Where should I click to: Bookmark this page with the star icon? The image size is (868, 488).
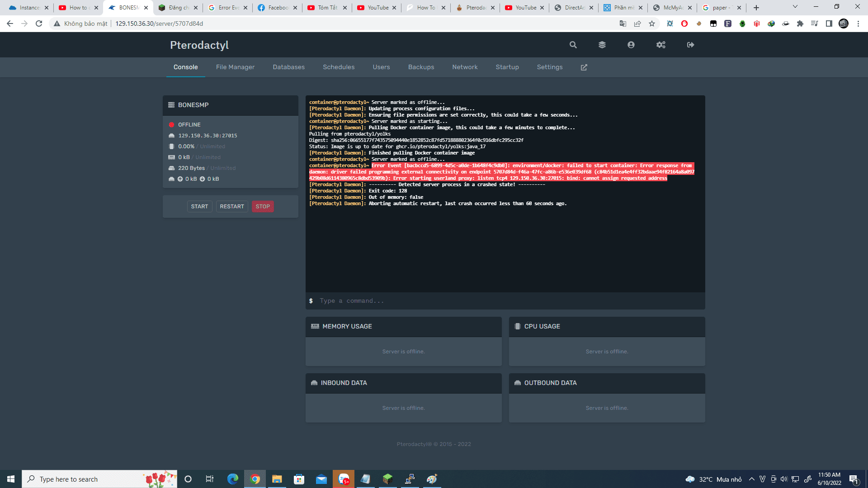tap(651, 23)
